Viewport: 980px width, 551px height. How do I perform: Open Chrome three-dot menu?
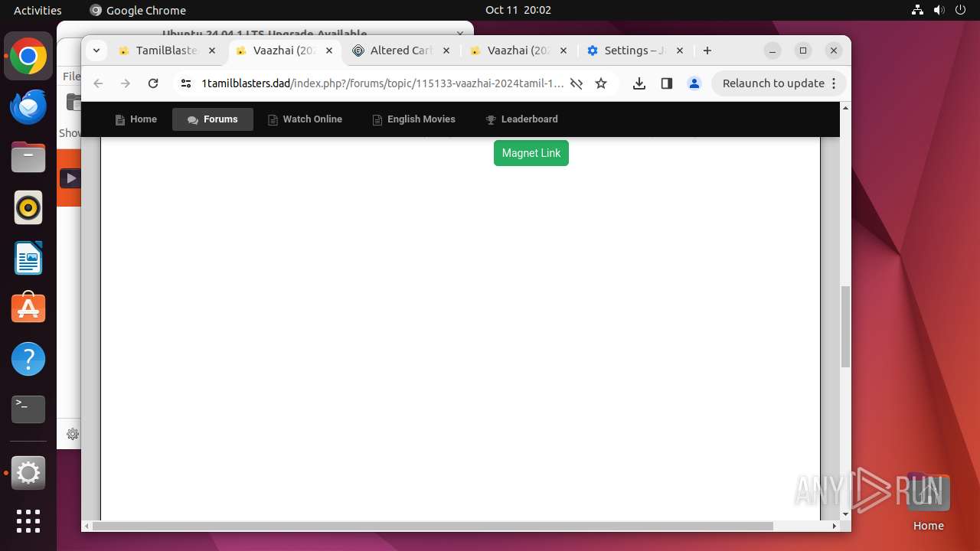tap(835, 83)
